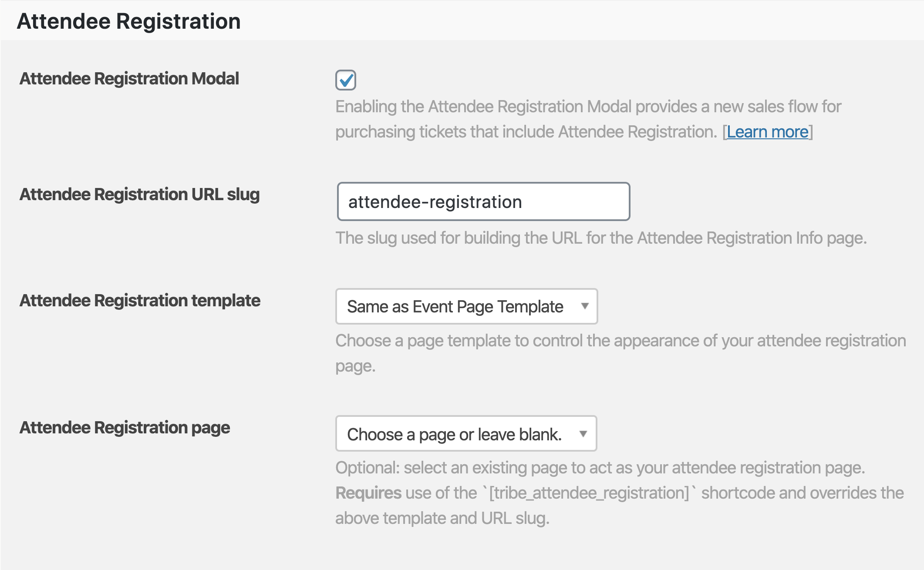Open the Same as Event Page Template dropdown

[x=466, y=306]
